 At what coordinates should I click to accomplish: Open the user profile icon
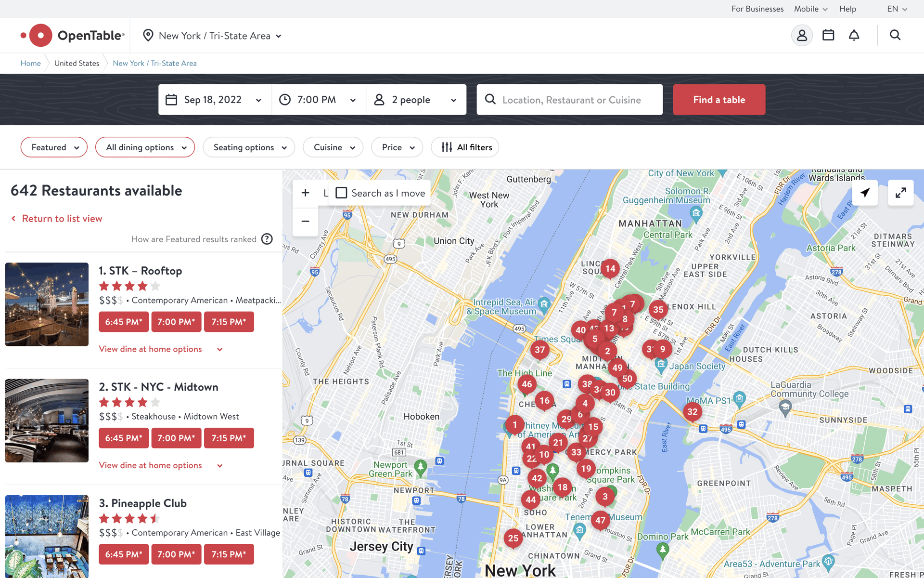coord(802,35)
